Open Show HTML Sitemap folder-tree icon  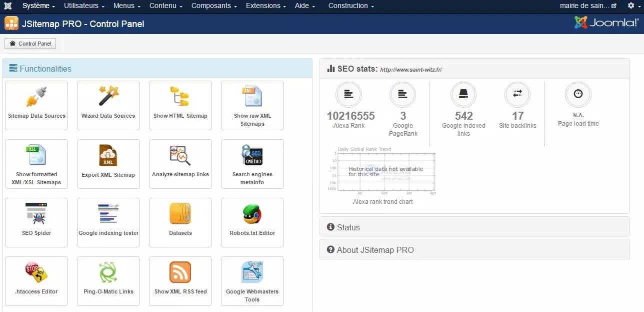(x=180, y=96)
